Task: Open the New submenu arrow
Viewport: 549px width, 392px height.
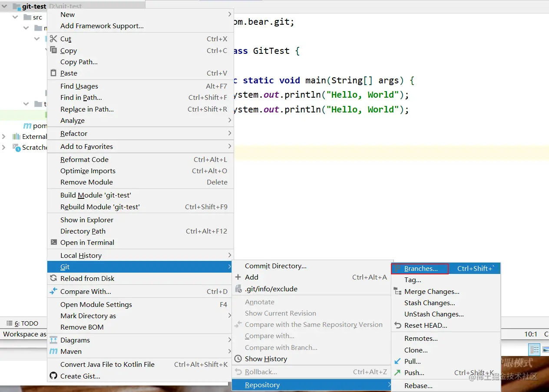Action: [230, 14]
